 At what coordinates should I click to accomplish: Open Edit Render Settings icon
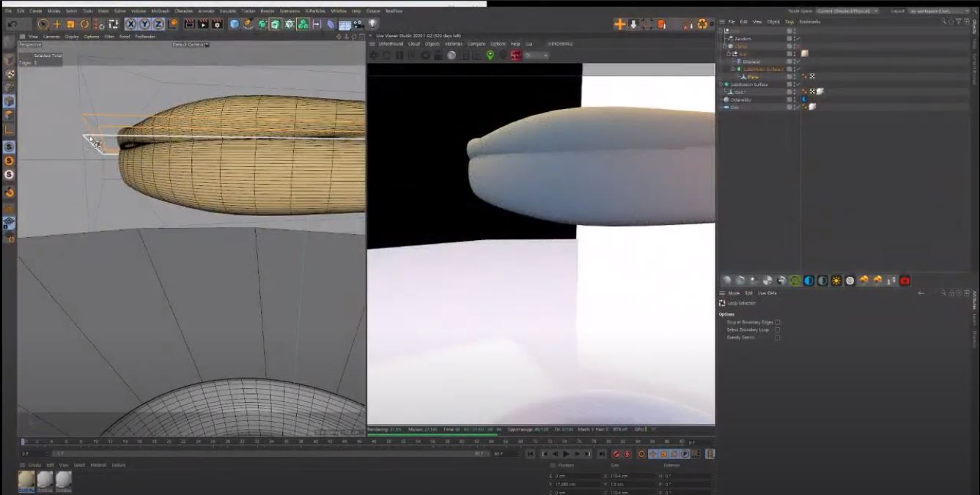click(x=217, y=24)
